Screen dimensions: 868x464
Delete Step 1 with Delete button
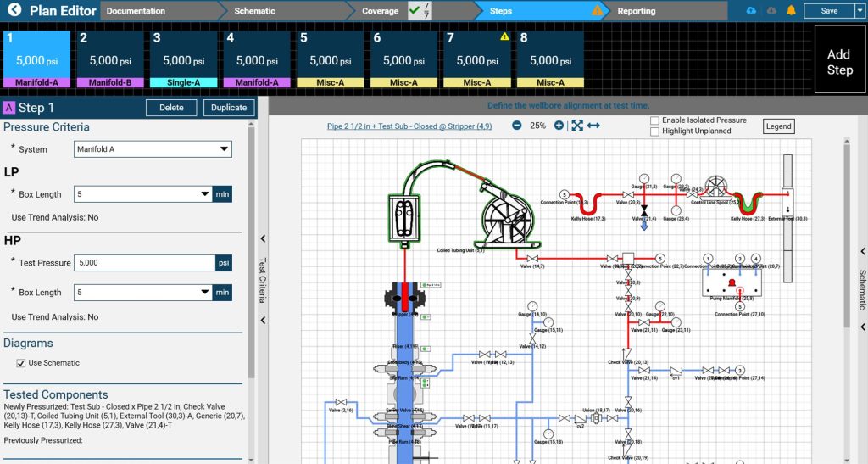(x=171, y=108)
